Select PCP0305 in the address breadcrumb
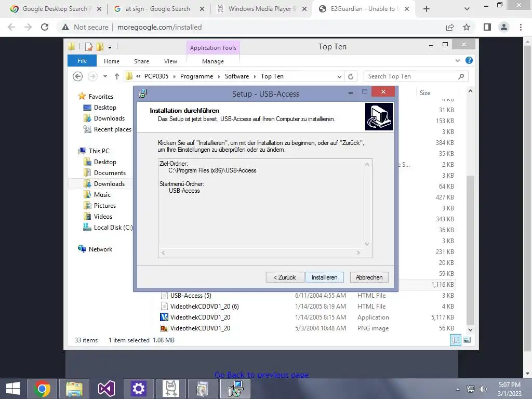The image size is (532, 399). [156, 76]
